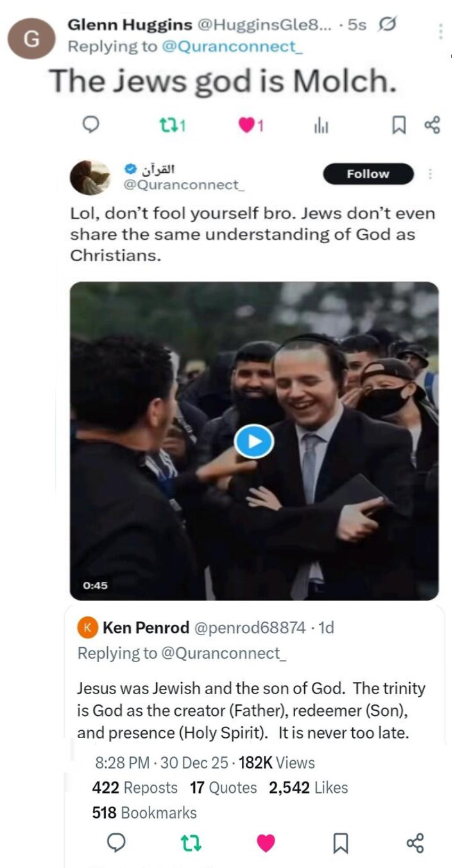This screenshot has width=453, height=868.
Task: View the 17 Quotes list
Action: [223, 787]
